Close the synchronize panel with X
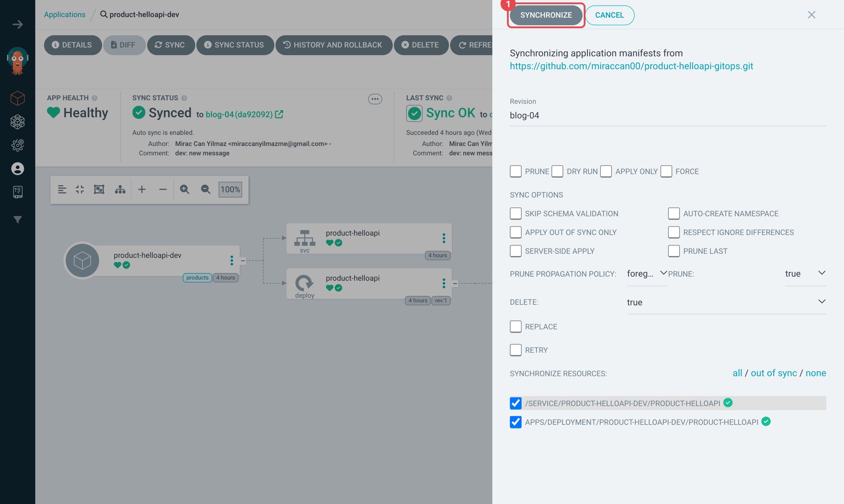844x504 pixels. click(x=812, y=15)
